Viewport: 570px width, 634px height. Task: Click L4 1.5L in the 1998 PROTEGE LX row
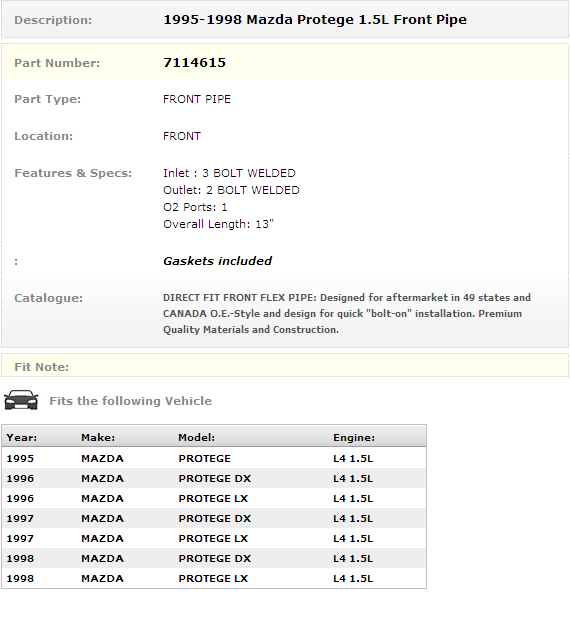click(353, 579)
